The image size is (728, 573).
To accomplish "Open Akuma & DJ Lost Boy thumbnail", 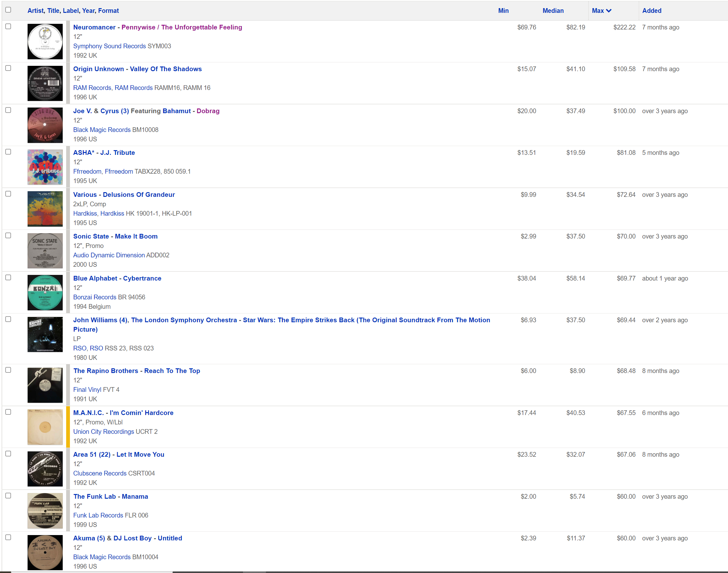I will coord(45,553).
